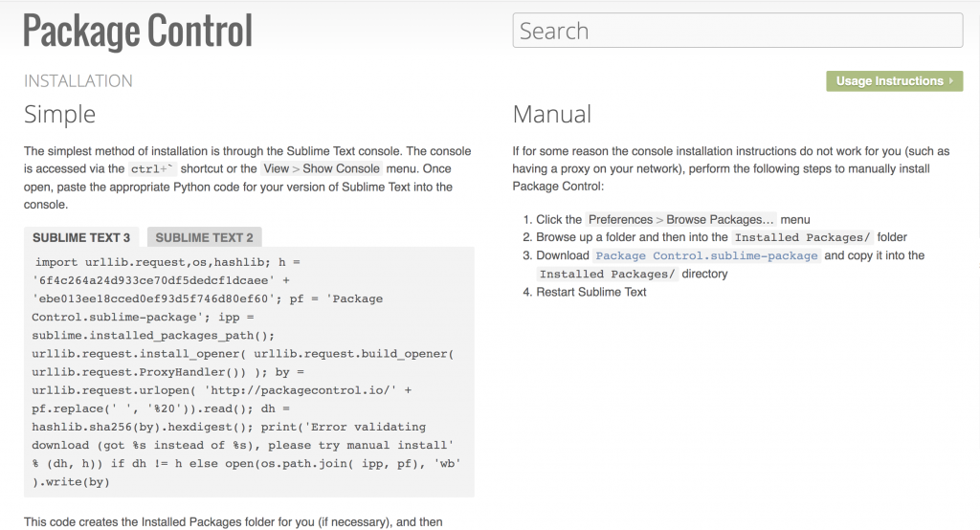Switch to the SUBLIME TEXT 3 tab
Viewport: 980px width, 530px height.
[81, 237]
